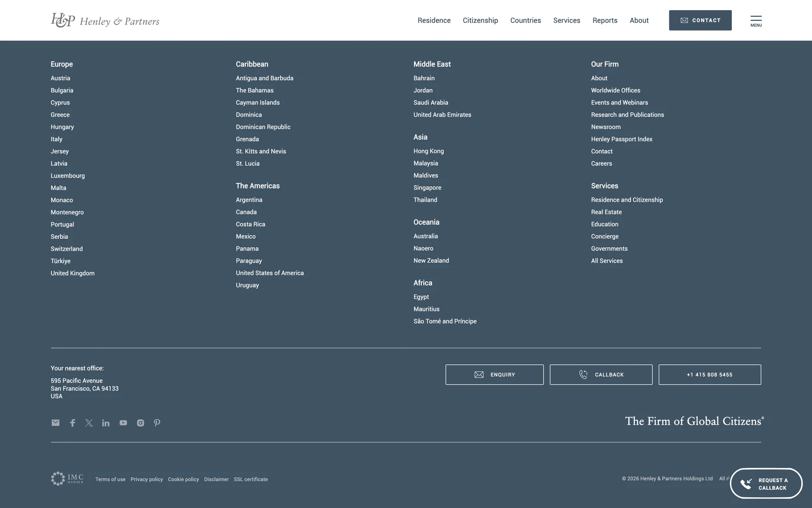Open Privacy policy link
Screen dimensions: 812x508
[147, 479]
